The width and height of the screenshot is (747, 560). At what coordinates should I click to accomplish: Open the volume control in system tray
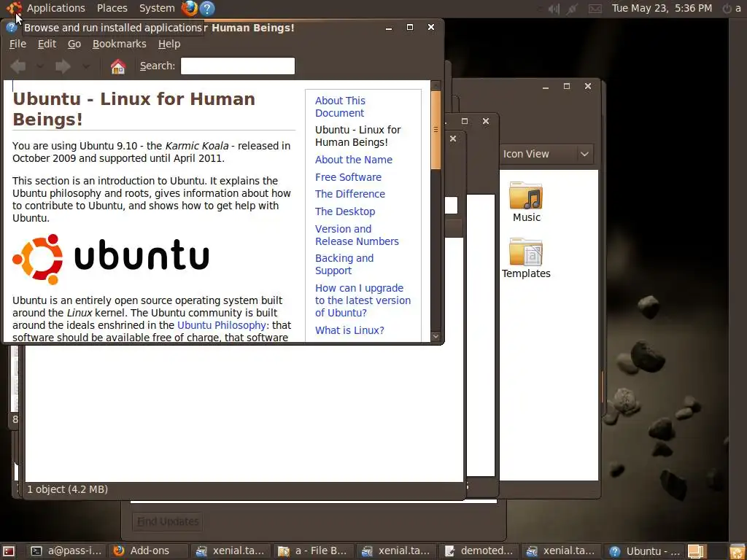coord(554,9)
